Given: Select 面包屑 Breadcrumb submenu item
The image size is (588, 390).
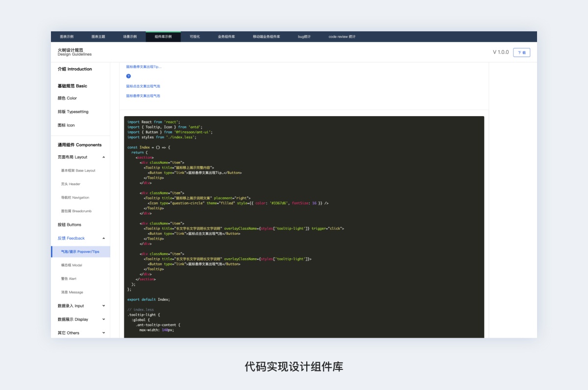Looking at the screenshot, I should (x=76, y=211).
